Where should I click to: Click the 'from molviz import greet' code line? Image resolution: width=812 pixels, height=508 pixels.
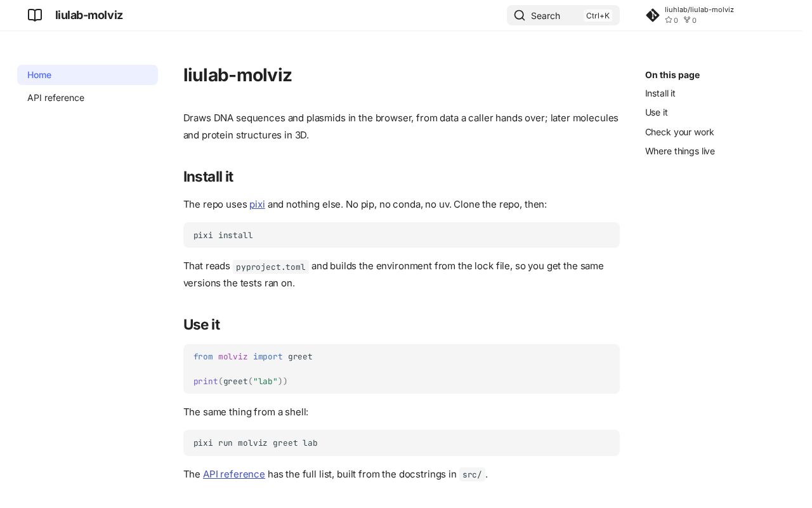point(253,357)
